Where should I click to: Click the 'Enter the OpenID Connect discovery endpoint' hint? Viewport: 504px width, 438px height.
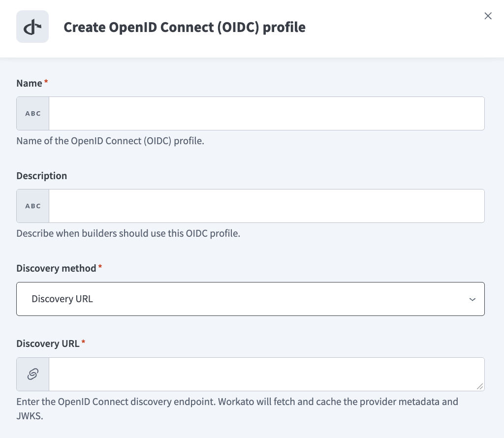tap(237, 409)
